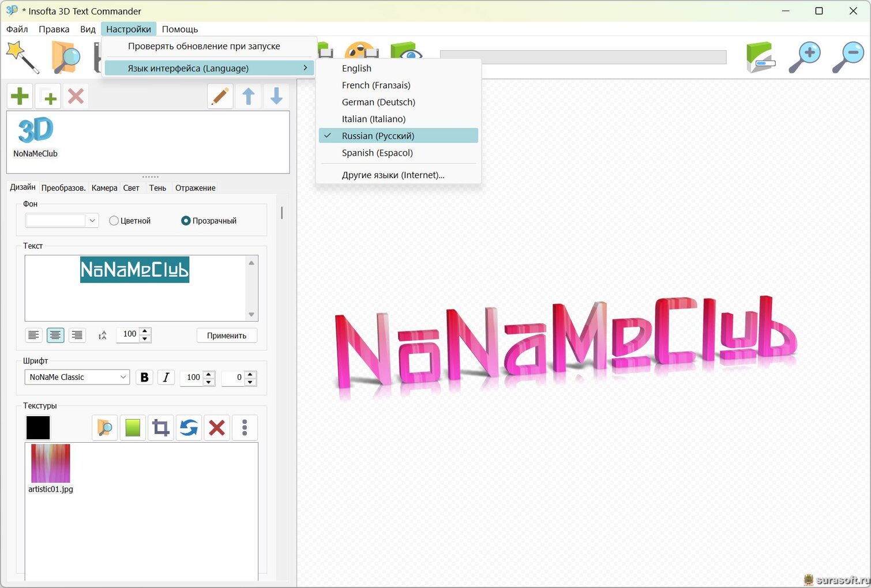Move item up with blue arrow
This screenshot has width=871, height=588.
click(249, 96)
